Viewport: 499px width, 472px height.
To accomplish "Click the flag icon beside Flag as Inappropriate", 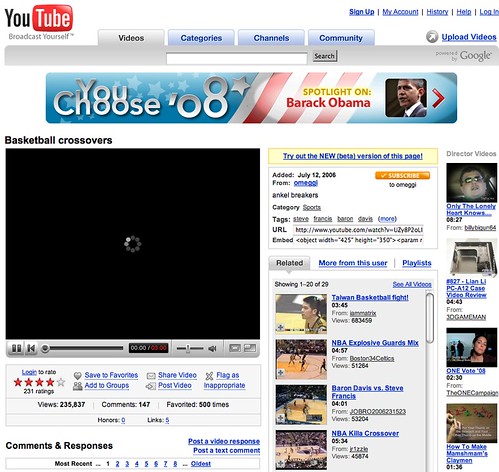I will (x=209, y=376).
